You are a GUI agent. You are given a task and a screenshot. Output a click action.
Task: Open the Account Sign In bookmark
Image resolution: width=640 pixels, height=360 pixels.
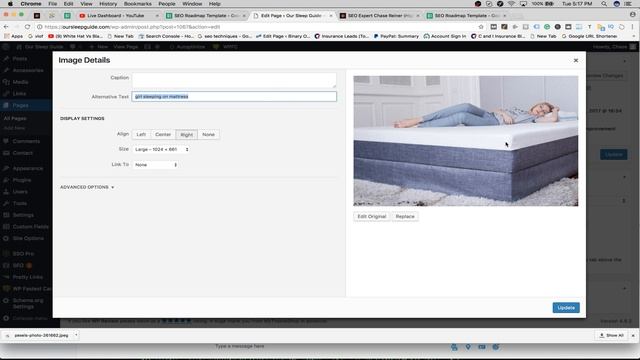[x=445, y=36]
